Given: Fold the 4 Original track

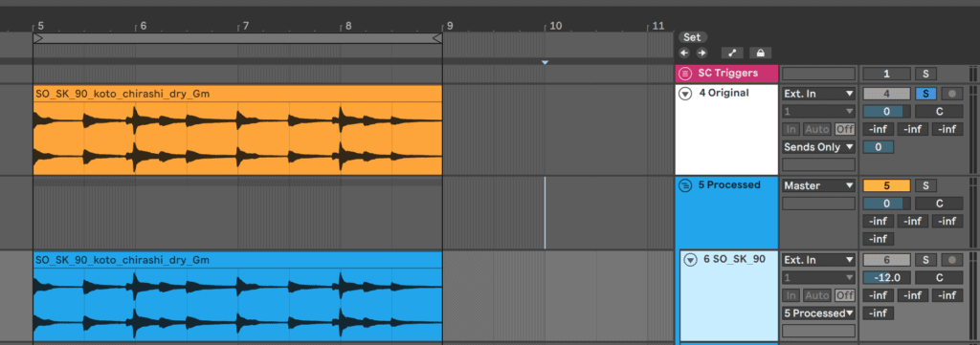Looking at the screenshot, I should (685, 94).
